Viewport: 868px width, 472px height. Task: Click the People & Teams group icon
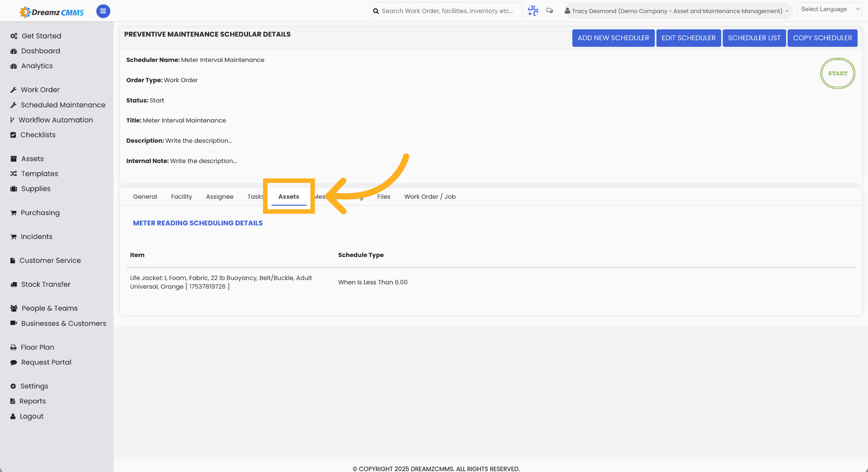tap(14, 308)
